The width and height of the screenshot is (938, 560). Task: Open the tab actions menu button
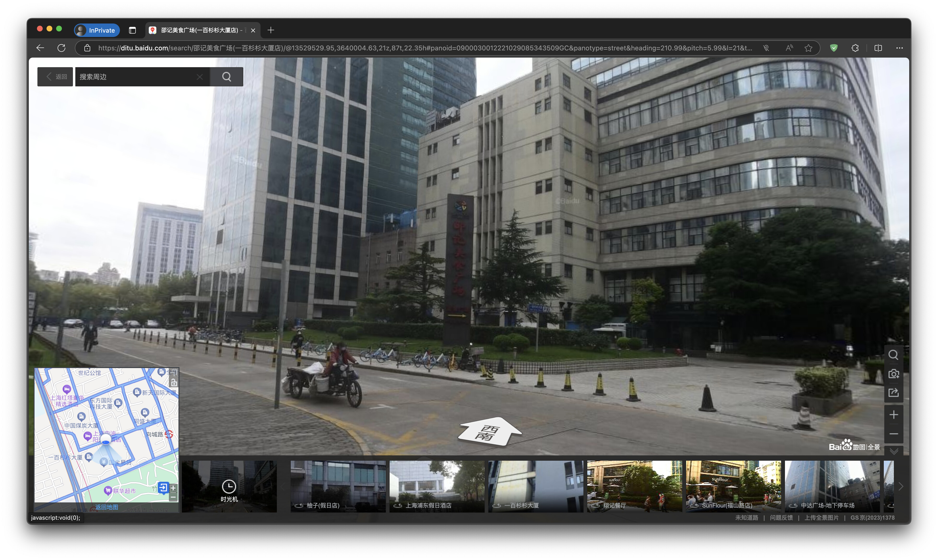[132, 30]
